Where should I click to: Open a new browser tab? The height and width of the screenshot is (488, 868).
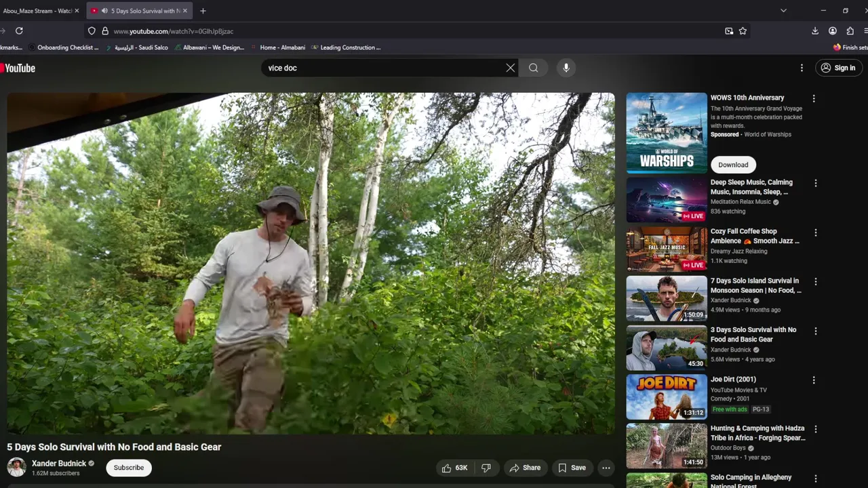tap(203, 11)
